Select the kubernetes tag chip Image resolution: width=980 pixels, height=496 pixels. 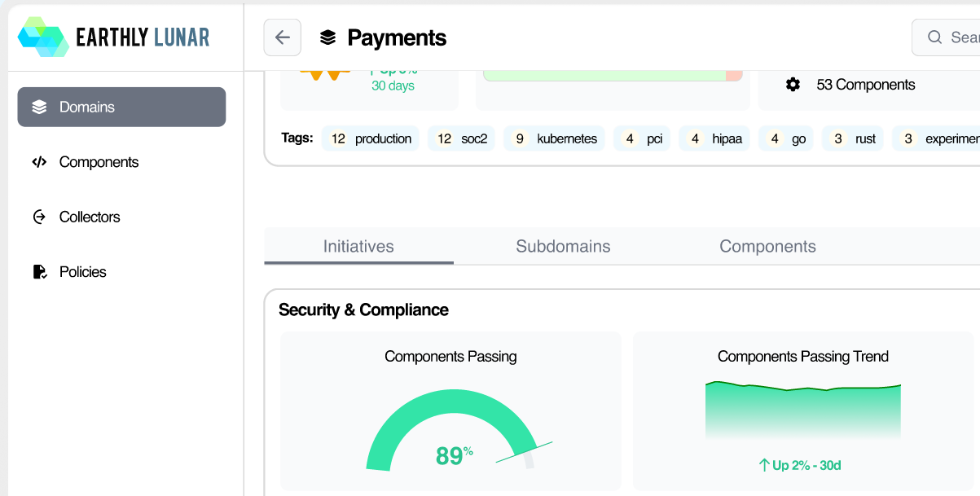pos(555,138)
